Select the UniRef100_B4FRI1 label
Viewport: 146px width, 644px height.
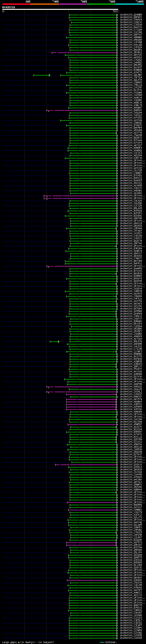pyautogui.click(x=131, y=263)
